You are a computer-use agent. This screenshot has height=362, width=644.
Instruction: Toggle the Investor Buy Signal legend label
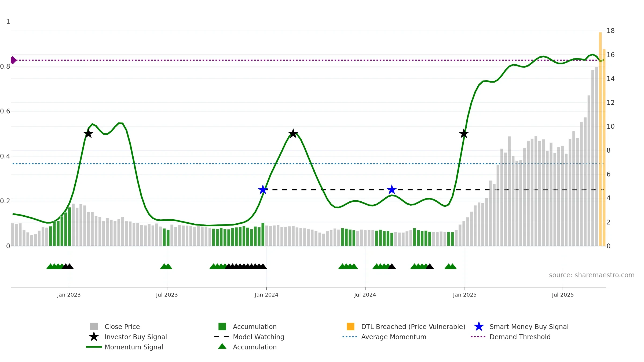136,337
